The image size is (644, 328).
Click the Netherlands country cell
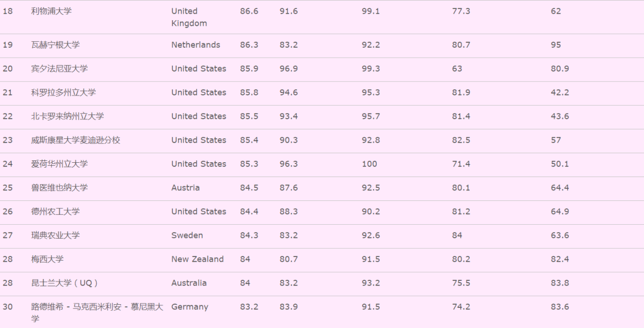tap(196, 45)
